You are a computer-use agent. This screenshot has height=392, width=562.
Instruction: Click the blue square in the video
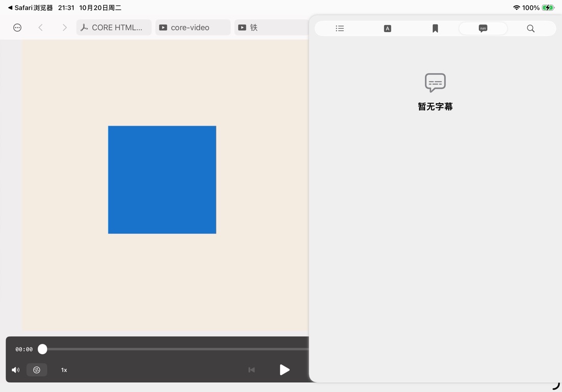pyautogui.click(x=162, y=180)
